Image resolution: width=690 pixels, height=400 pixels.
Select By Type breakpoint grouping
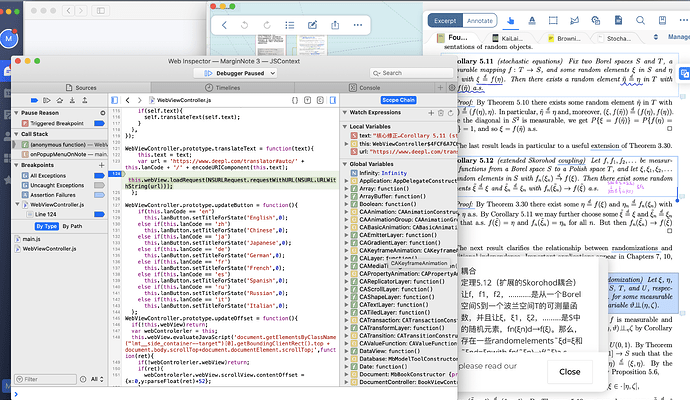(47, 226)
